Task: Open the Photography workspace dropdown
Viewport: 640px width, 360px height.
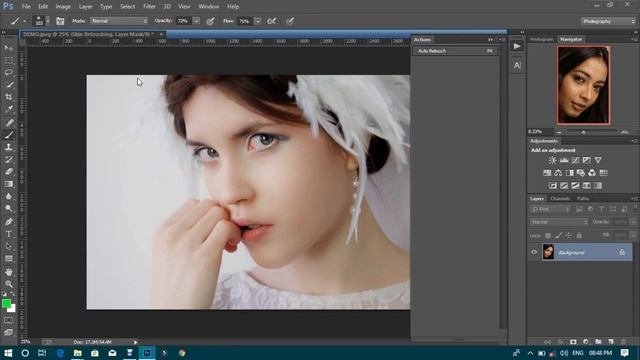Action: pyautogui.click(x=608, y=21)
